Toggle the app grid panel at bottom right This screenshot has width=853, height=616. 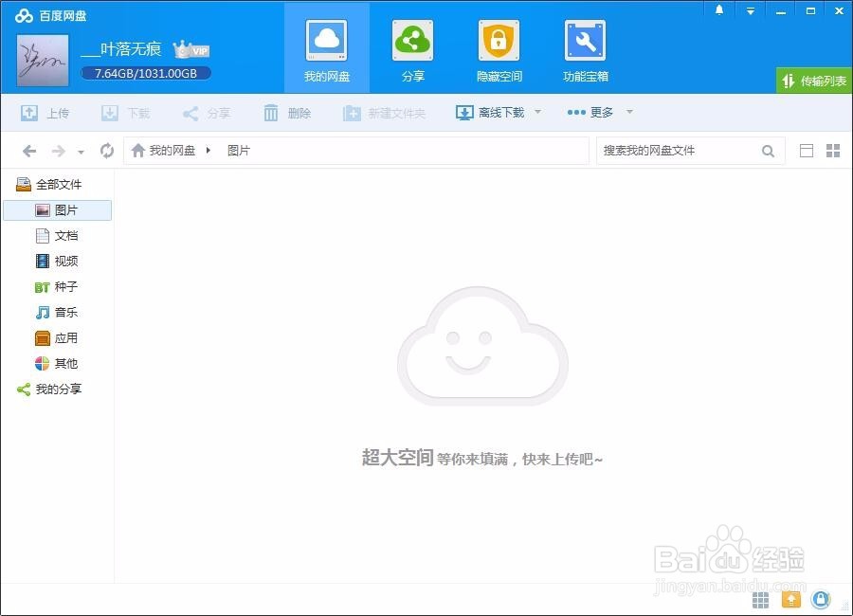click(x=759, y=599)
